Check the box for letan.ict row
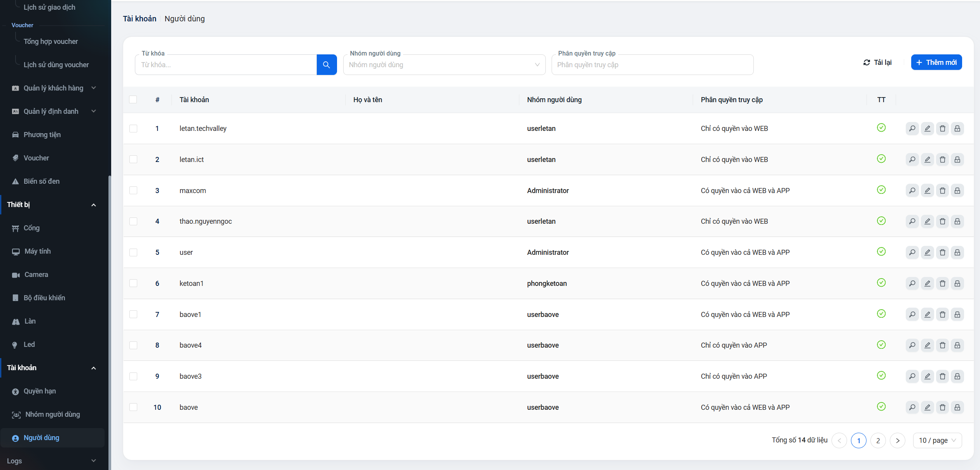980x470 pixels. tap(133, 159)
